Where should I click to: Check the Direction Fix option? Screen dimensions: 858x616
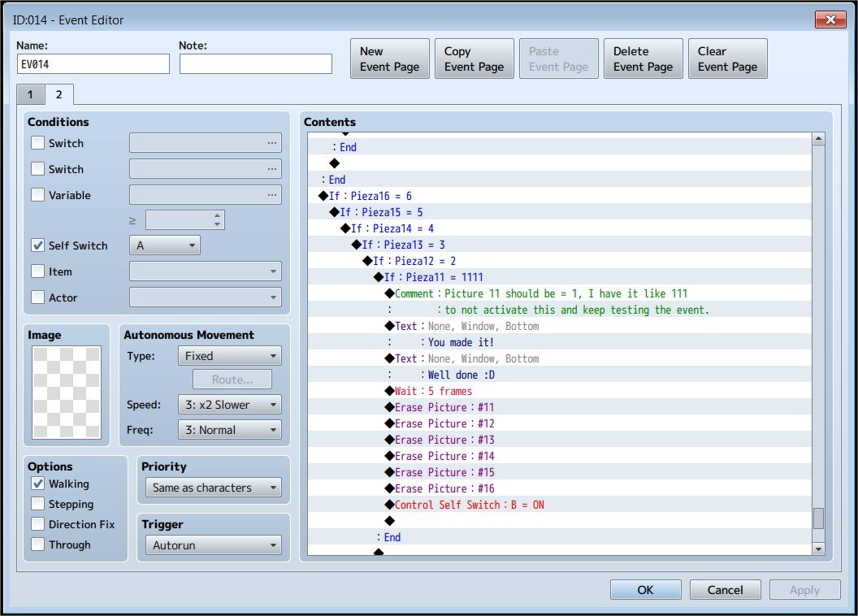(37, 524)
